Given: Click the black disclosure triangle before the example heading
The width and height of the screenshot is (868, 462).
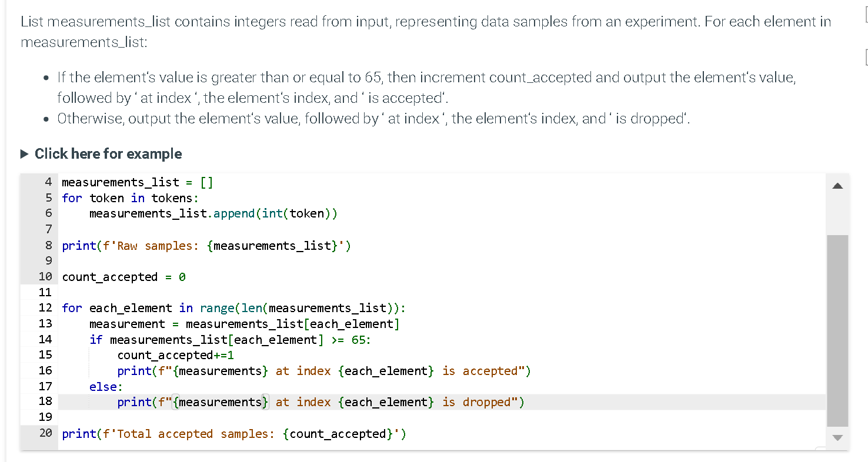Looking at the screenshot, I should pos(24,153).
